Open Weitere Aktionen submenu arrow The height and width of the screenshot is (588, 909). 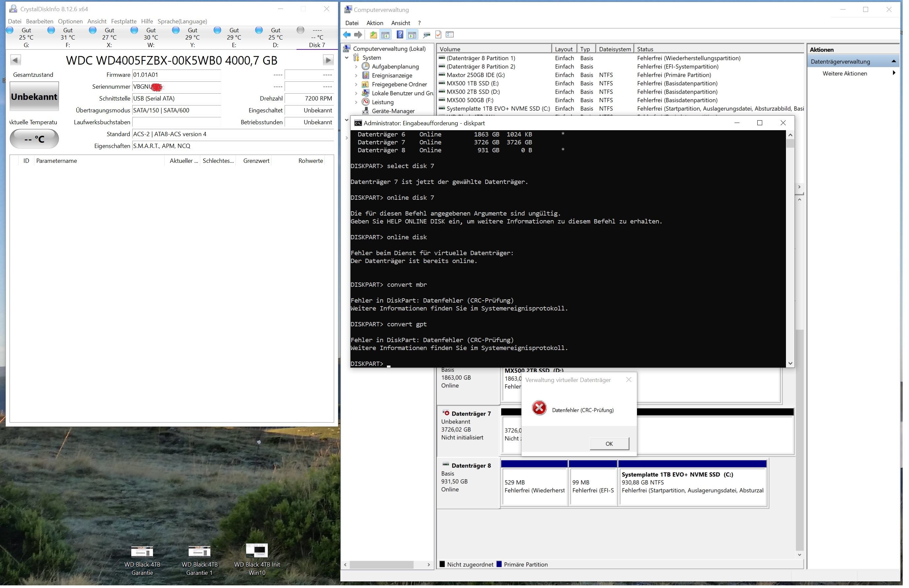[894, 73]
